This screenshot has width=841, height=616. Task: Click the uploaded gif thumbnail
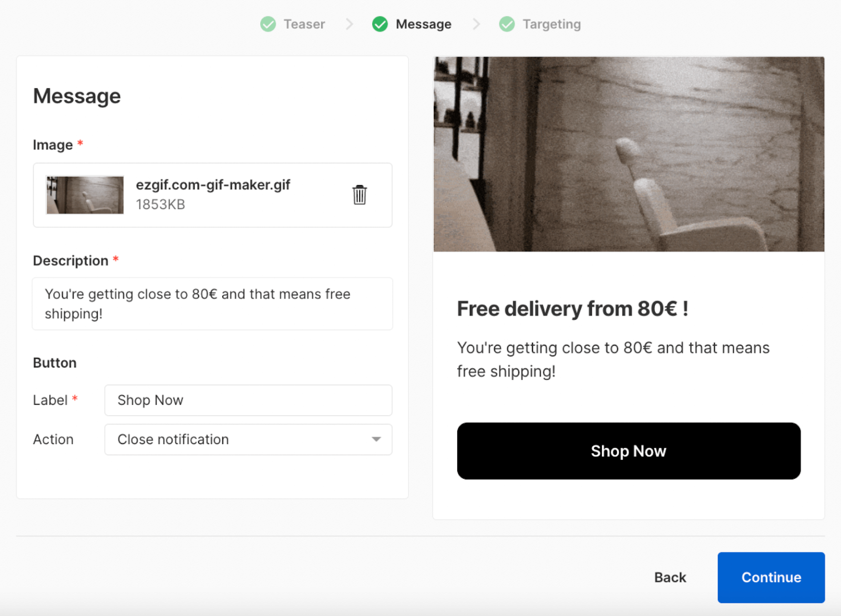tap(85, 195)
